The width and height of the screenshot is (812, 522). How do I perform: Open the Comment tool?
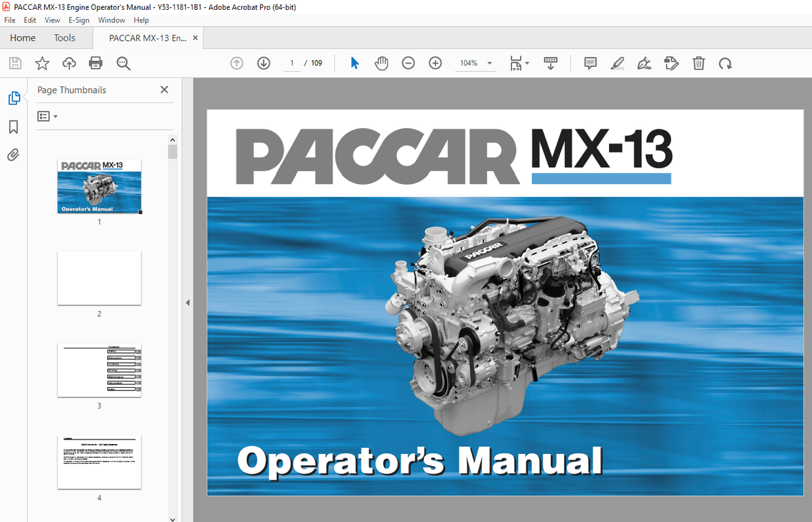pyautogui.click(x=590, y=63)
